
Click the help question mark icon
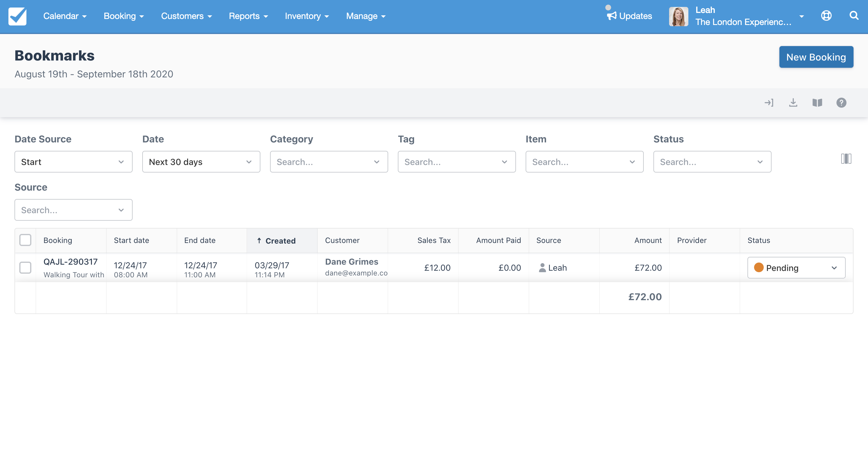[x=841, y=103]
